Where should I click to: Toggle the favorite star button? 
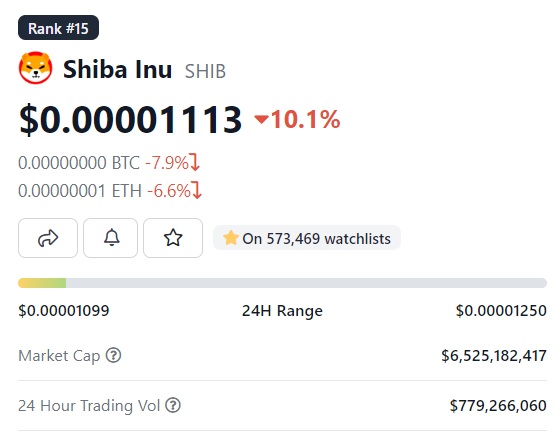[173, 238]
